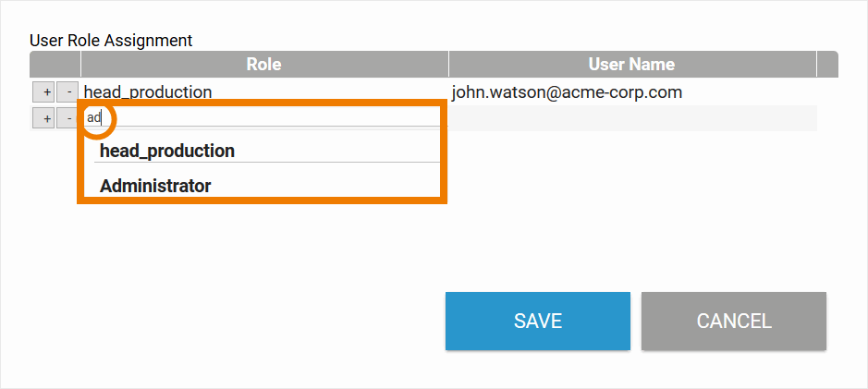
Task: Click the empty last-column cell of first row
Action: point(827,92)
